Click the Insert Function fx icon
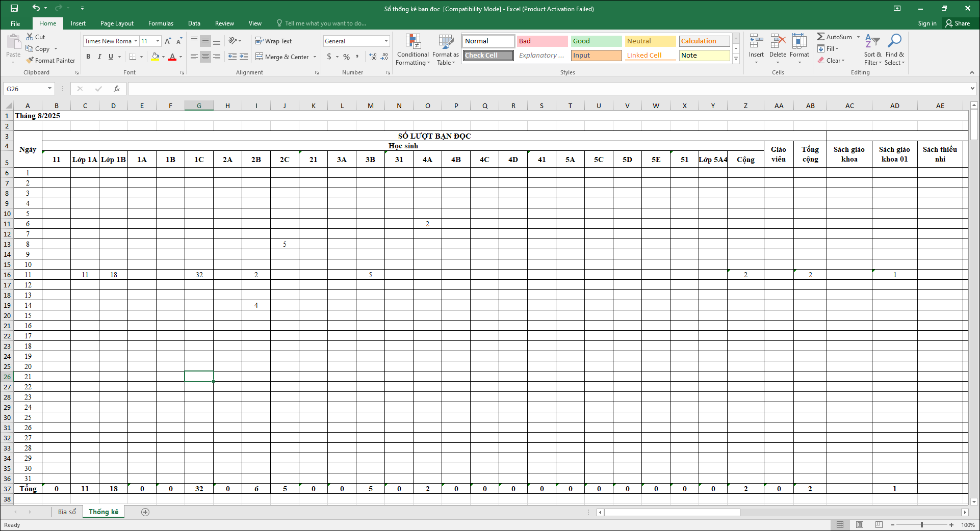Viewport: 980px width, 531px height. pos(117,89)
